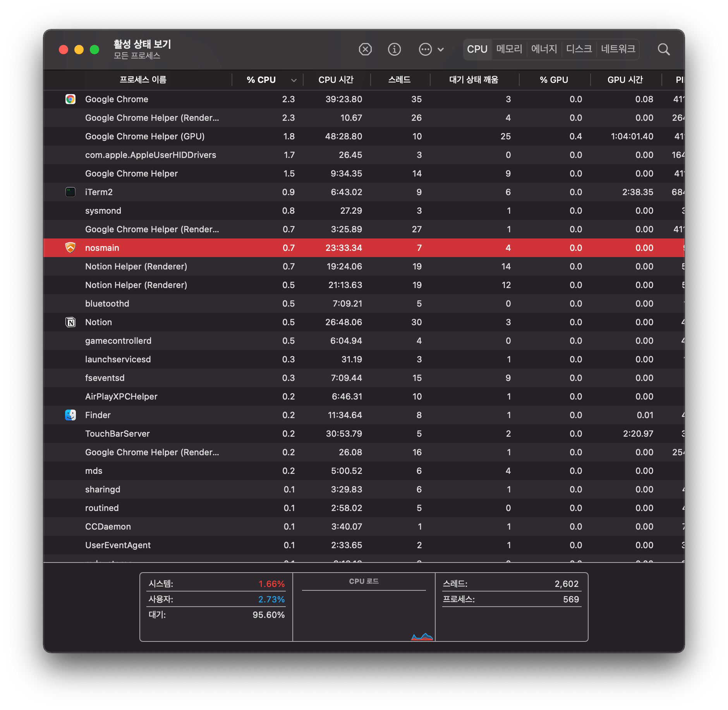Select the com.apple.AppleUserHIDDrivers process
This screenshot has width=728, height=710.
[x=364, y=155]
